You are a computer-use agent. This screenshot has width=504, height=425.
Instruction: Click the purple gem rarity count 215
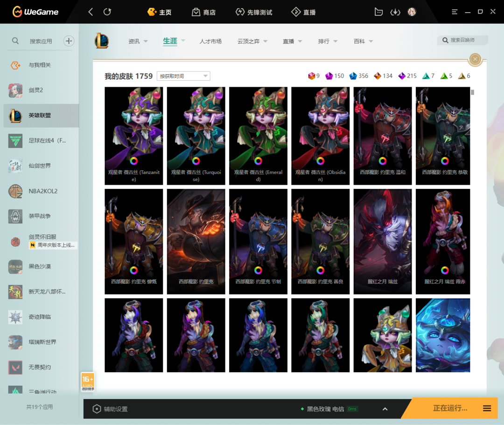[407, 76]
